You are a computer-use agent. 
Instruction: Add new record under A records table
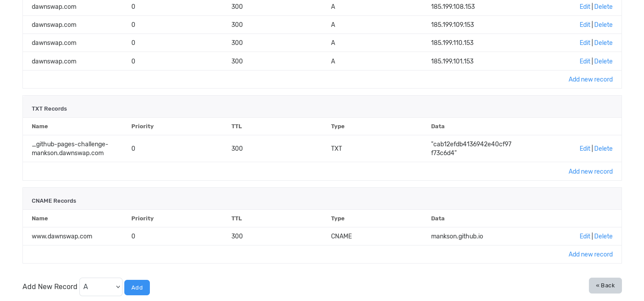coord(591,79)
